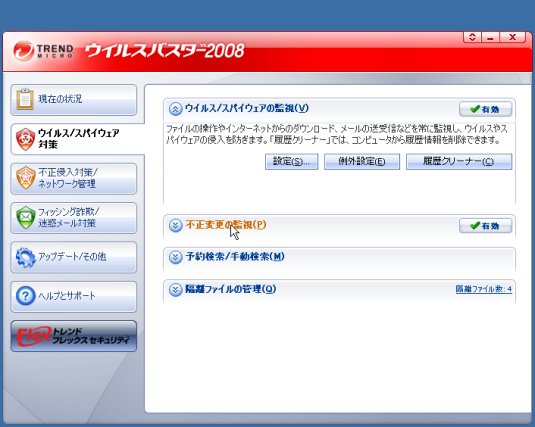535x427 pixels.
Task: Click the ウイルス/スパイウェアの監視(V) heading
Action: [247, 109]
